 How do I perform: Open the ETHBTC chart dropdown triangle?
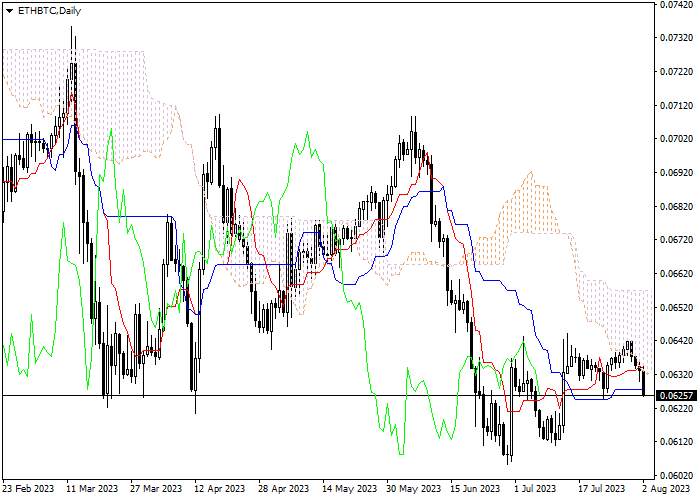(x=9, y=11)
